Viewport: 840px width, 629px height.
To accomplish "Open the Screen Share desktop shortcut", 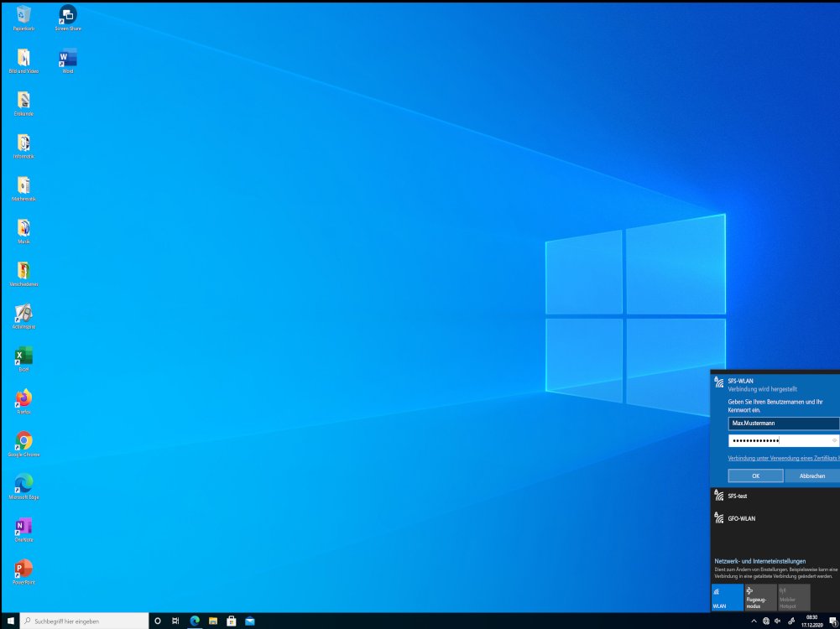I will (67, 15).
